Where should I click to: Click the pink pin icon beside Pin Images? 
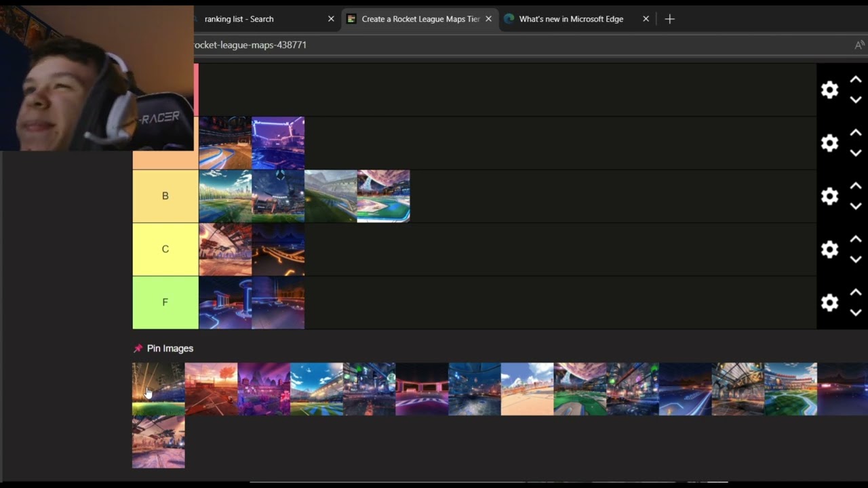click(138, 348)
